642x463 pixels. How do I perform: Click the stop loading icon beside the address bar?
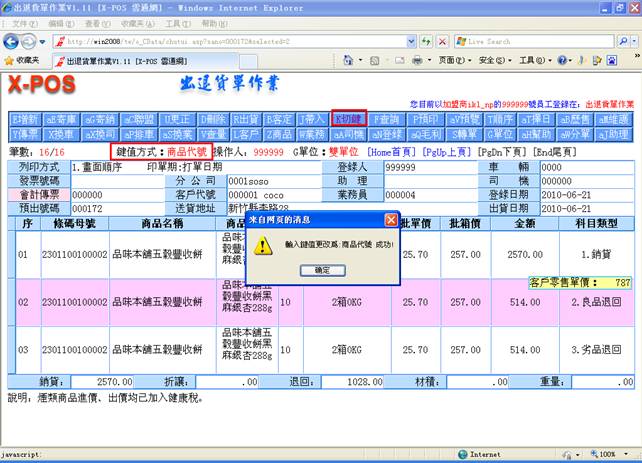tap(444, 42)
